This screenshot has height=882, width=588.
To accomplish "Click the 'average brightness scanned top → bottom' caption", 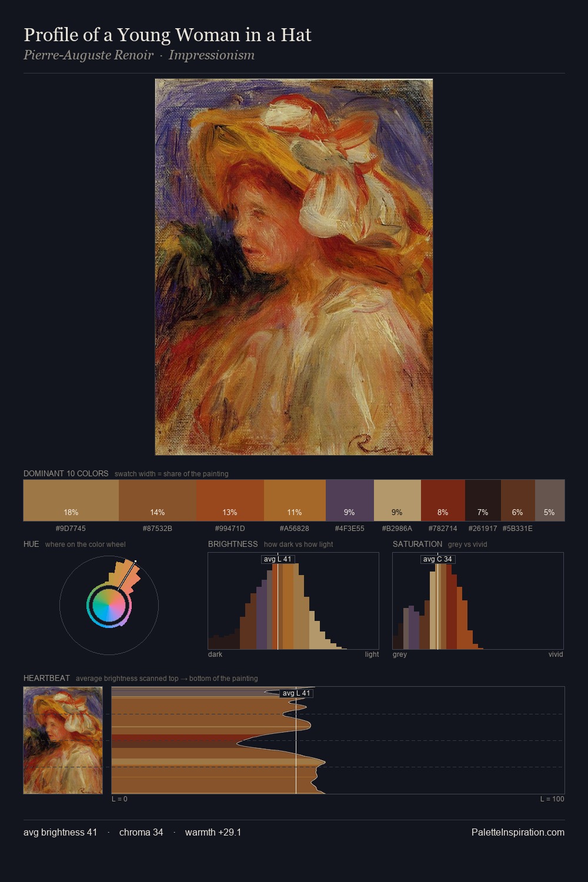I will (166, 679).
